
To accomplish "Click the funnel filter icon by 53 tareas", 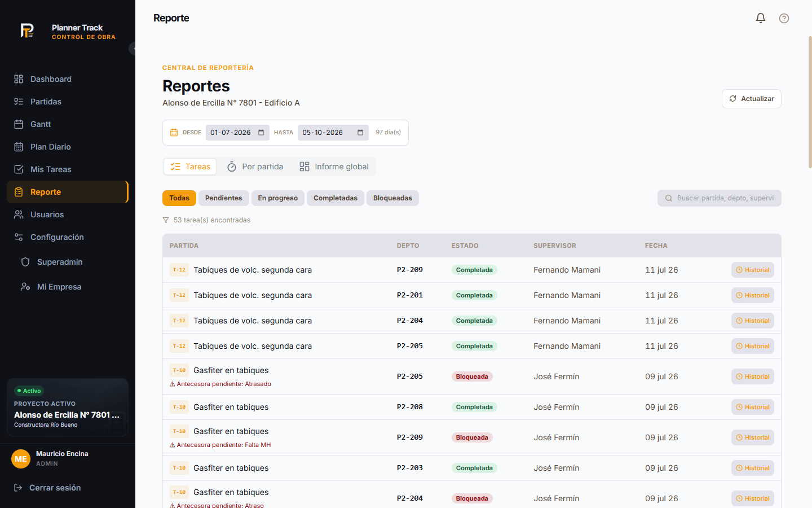I will point(166,220).
